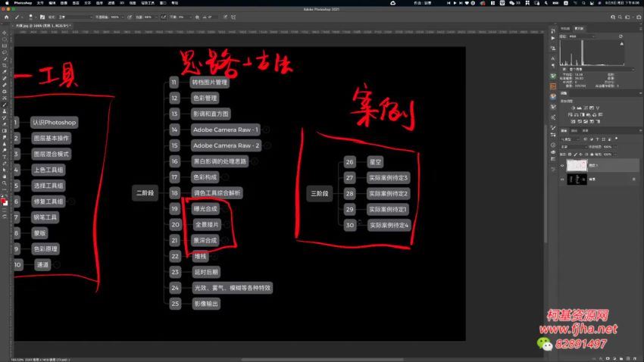This screenshot has height=362, width=644.
Task: Hide the 图层 1 layer
Action: click(x=562, y=165)
